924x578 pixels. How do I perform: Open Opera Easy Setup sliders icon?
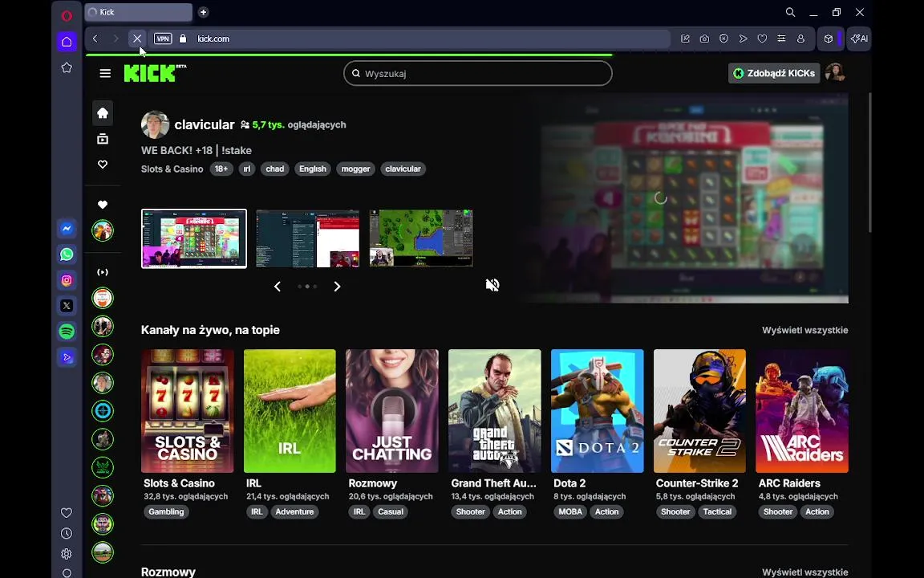[x=781, y=39]
